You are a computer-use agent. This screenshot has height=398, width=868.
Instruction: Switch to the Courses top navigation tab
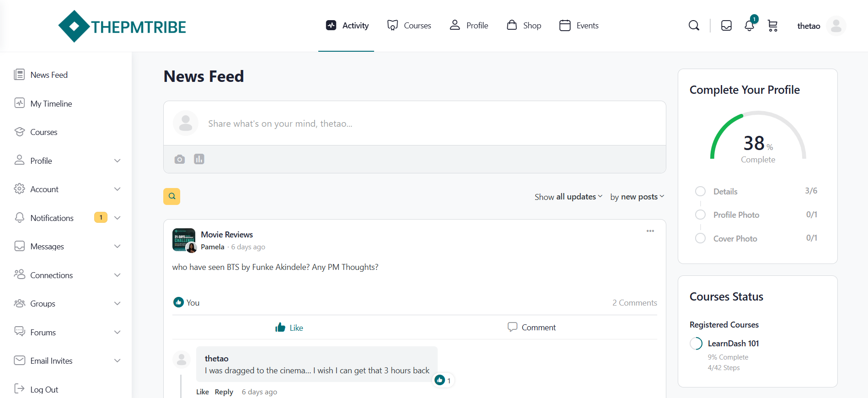tap(409, 26)
